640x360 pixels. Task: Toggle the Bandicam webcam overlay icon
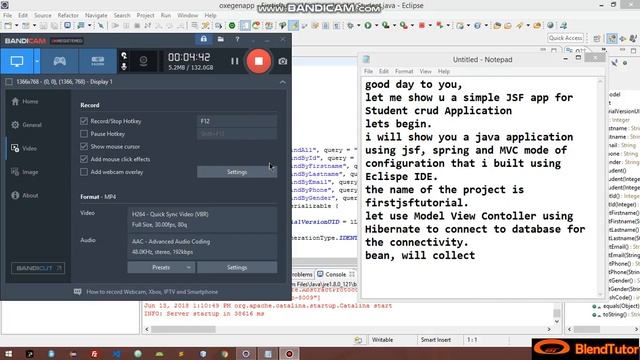[x=143, y=61]
